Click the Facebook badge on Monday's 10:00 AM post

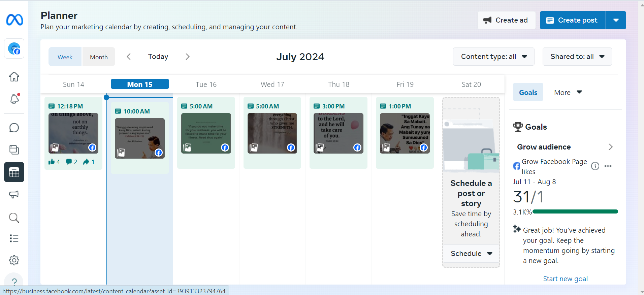[x=158, y=153]
